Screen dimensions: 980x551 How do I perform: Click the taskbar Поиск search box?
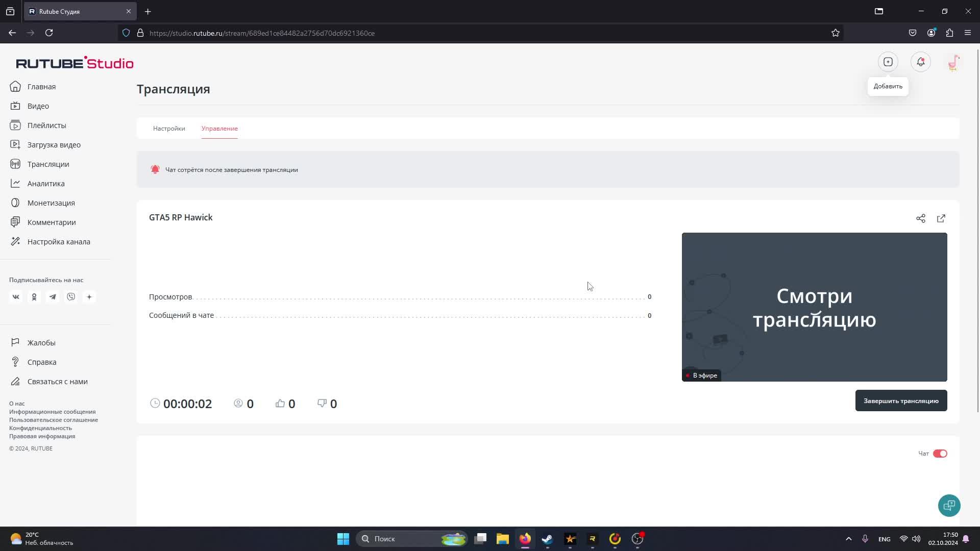click(412, 539)
